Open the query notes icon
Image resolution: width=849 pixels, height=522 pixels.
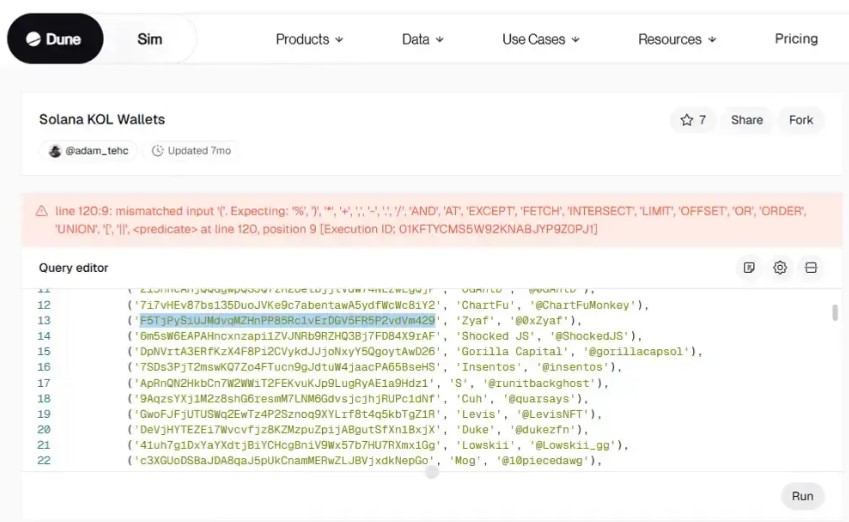click(x=749, y=267)
